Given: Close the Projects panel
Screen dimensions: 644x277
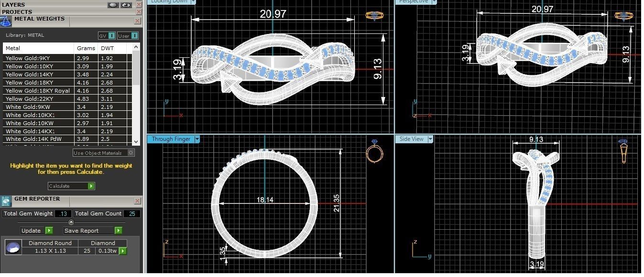Looking at the screenshot, I should (138, 12).
